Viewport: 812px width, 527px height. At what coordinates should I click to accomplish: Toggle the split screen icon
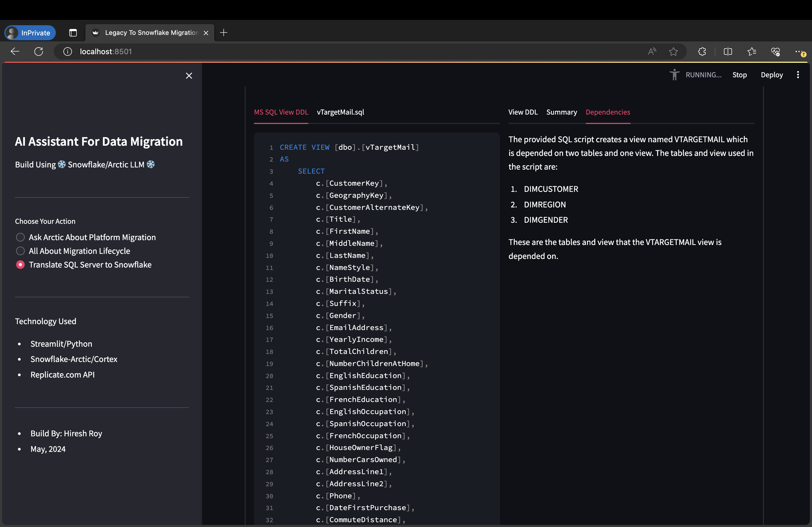[x=728, y=52]
